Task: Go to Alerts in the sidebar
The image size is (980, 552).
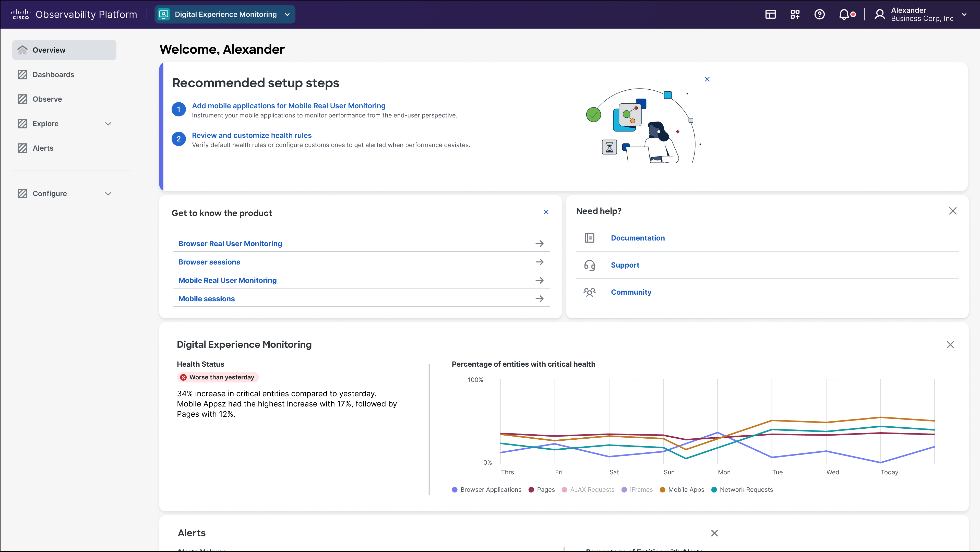Action: [x=43, y=148]
